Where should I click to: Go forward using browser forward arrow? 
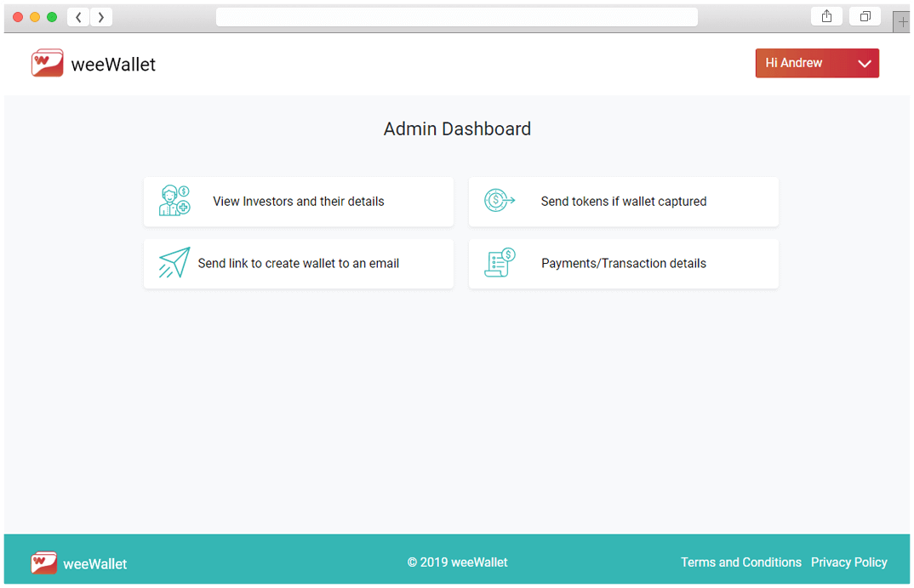(101, 17)
